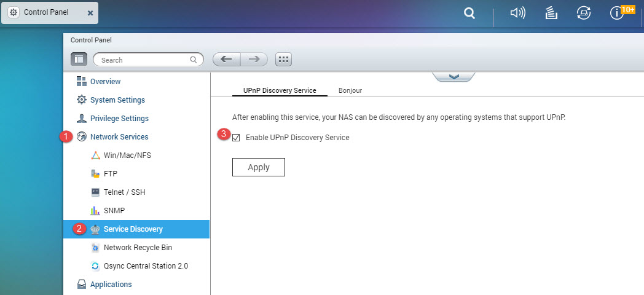Click the UPnP service description text

[399, 117]
